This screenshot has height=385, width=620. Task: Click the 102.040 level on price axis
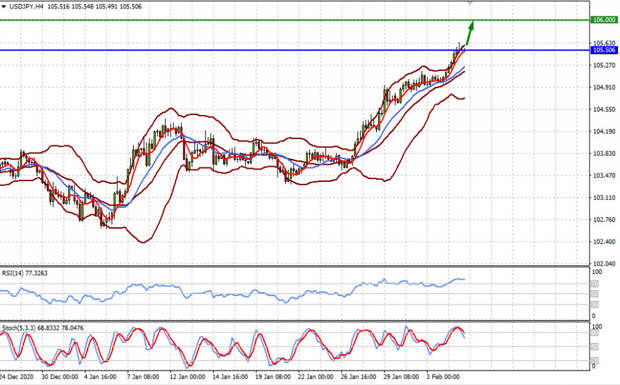pyautogui.click(x=604, y=264)
